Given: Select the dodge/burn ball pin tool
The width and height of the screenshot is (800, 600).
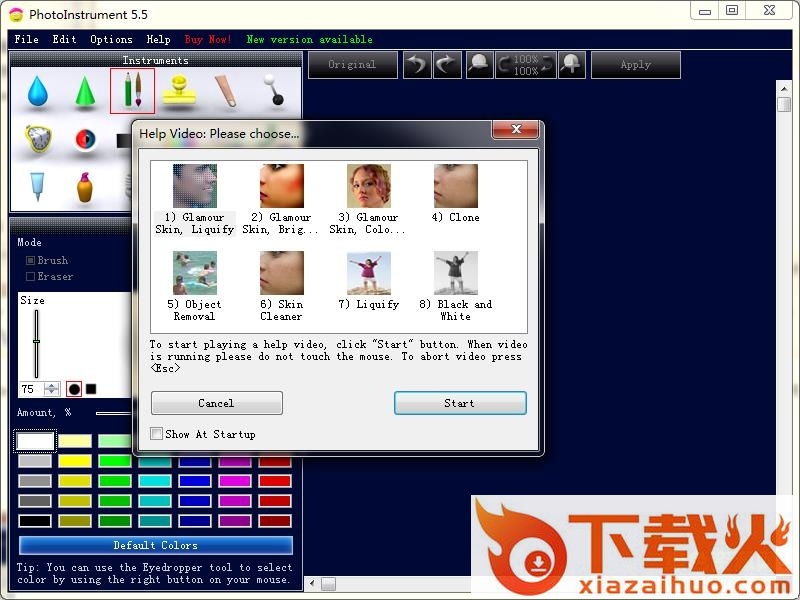Looking at the screenshot, I should click(x=273, y=90).
